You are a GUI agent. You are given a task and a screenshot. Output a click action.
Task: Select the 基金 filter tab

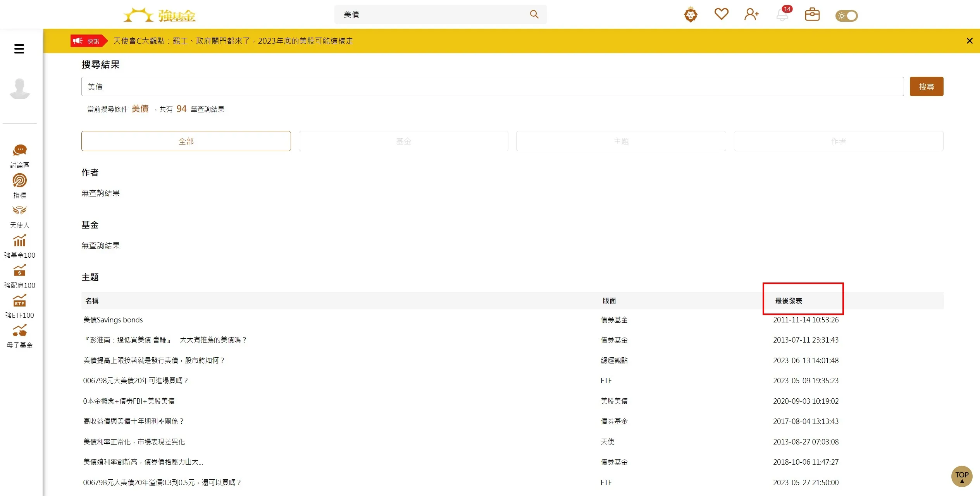(x=403, y=141)
